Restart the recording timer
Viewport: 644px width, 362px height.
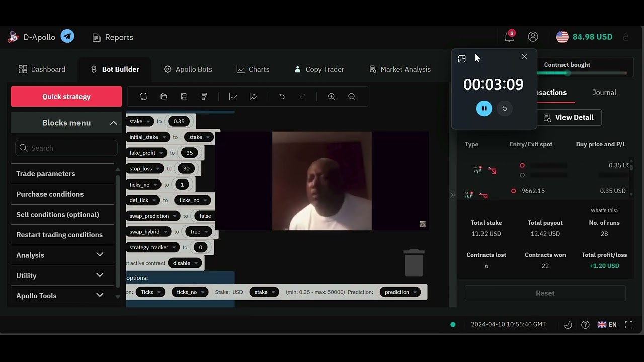505,108
